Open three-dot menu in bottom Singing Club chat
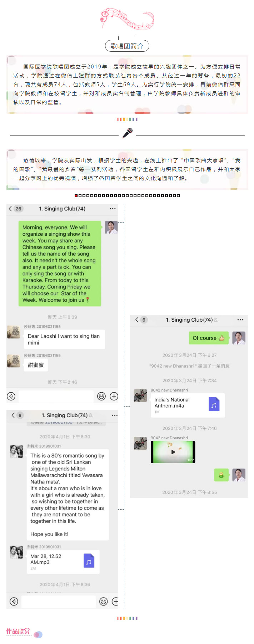The height and width of the screenshot is (644, 254). (x=114, y=415)
